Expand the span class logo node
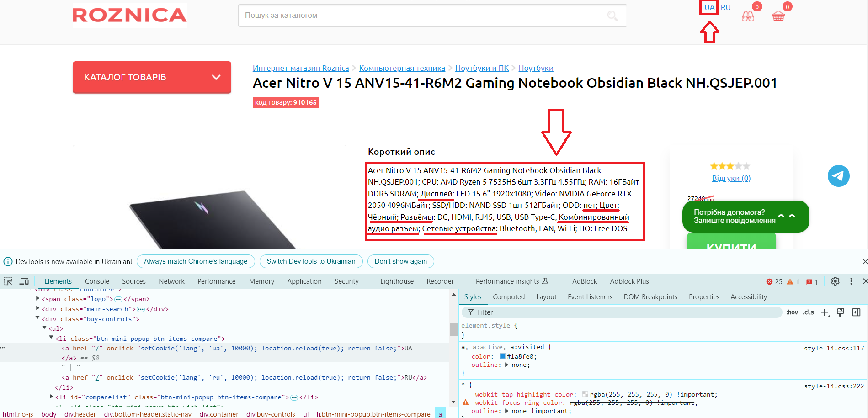This screenshot has height=418, width=868. (38, 299)
